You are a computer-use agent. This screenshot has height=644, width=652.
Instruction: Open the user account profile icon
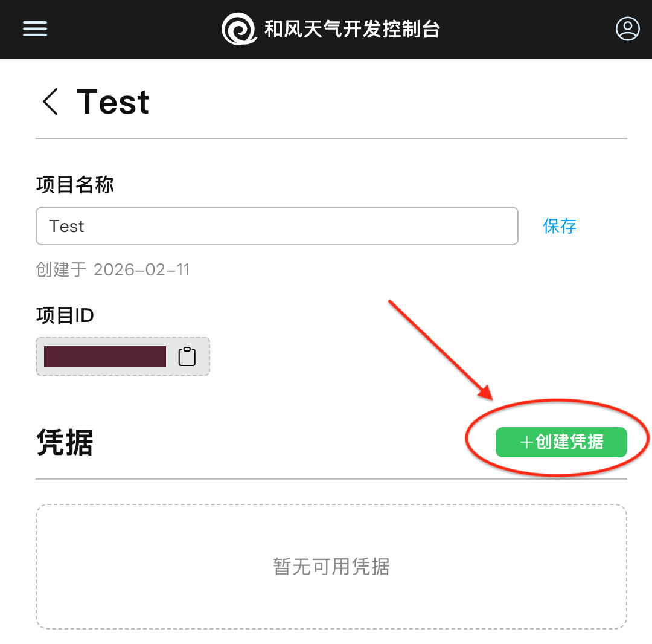tap(627, 28)
